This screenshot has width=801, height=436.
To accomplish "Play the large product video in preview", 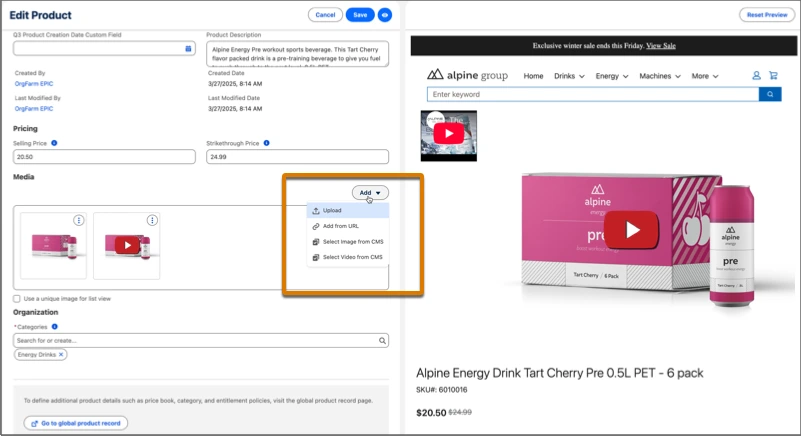I will click(x=631, y=230).
